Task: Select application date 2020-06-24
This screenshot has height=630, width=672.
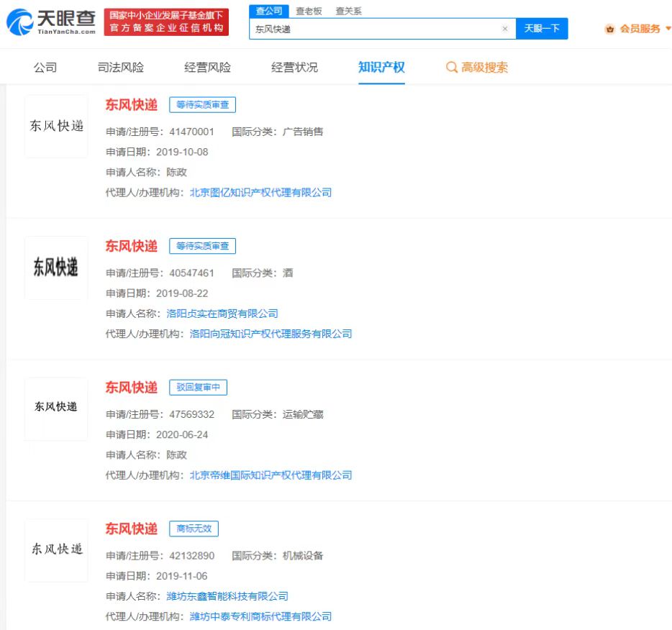Action: click(182, 434)
